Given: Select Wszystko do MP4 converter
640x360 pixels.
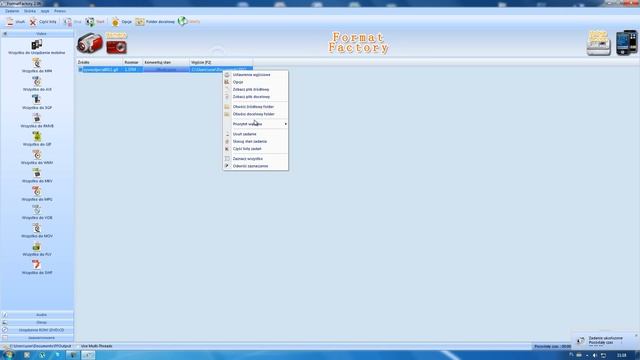Looking at the screenshot, I should [x=37, y=65].
